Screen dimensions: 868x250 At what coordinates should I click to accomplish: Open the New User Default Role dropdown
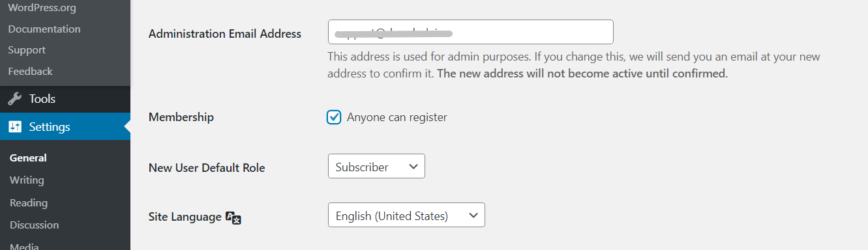pos(376,166)
